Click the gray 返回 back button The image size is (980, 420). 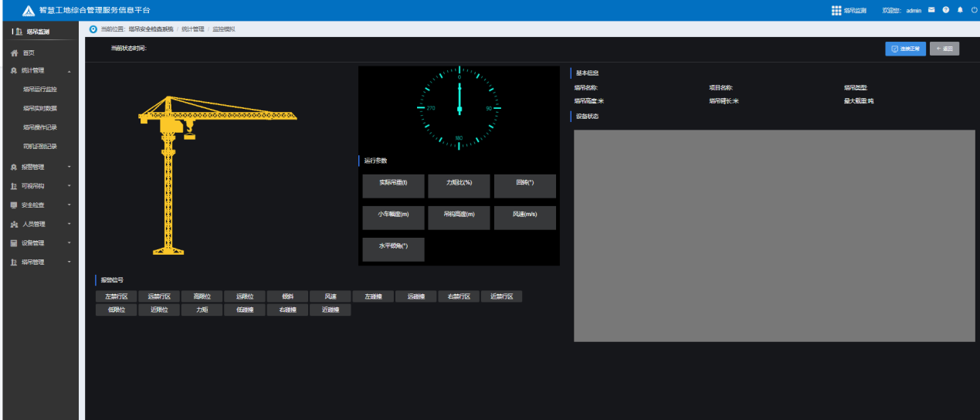click(944, 49)
